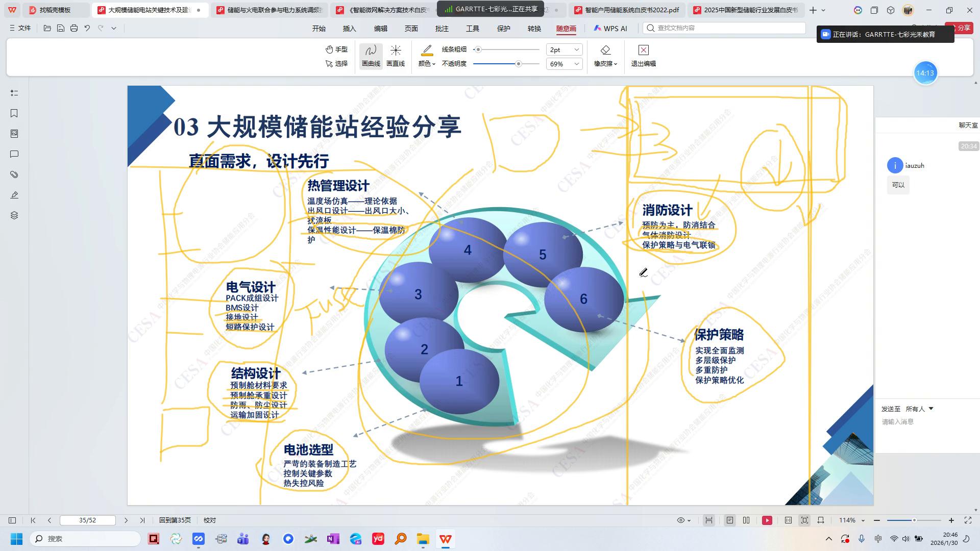Click the exit editing (退出编辑) icon
Image resolution: width=980 pixels, height=551 pixels.
point(643,50)
